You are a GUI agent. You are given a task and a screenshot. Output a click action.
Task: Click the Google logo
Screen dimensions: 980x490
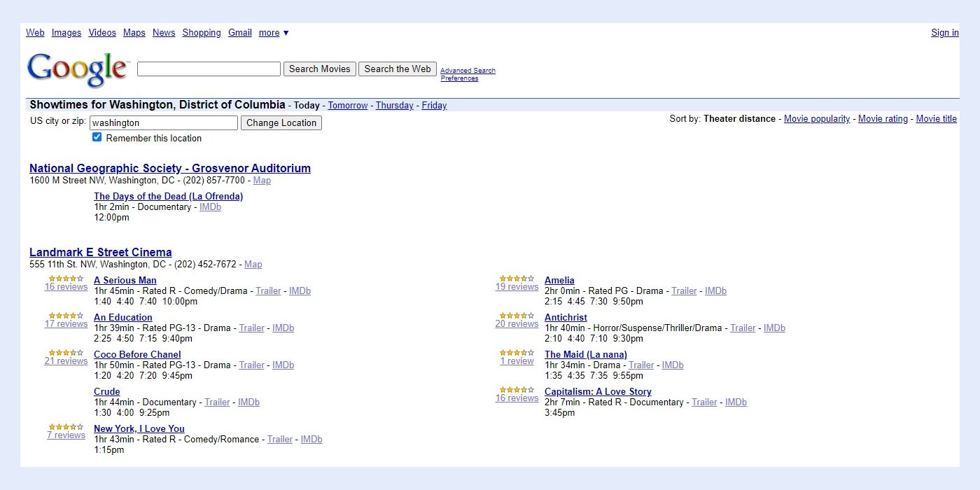point(78,69)
